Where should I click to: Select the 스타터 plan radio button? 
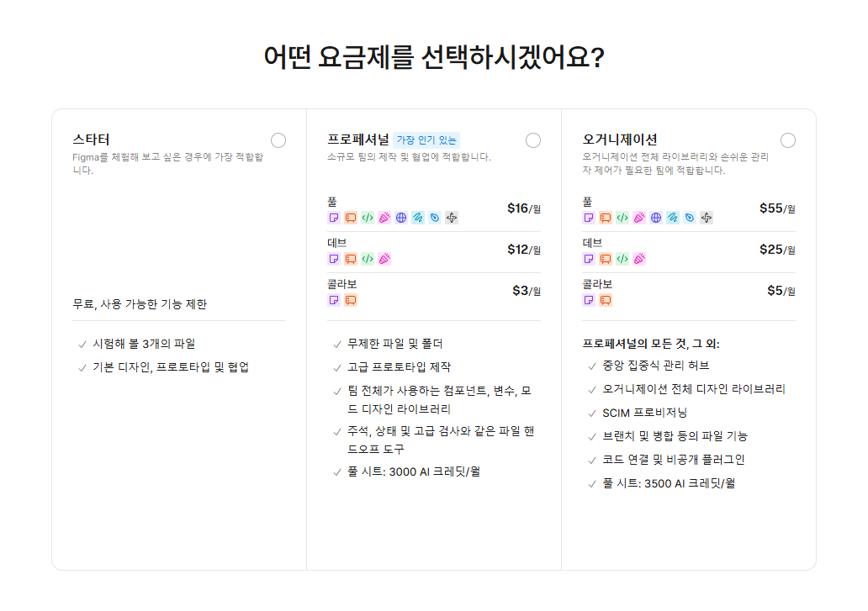(278, 140)
